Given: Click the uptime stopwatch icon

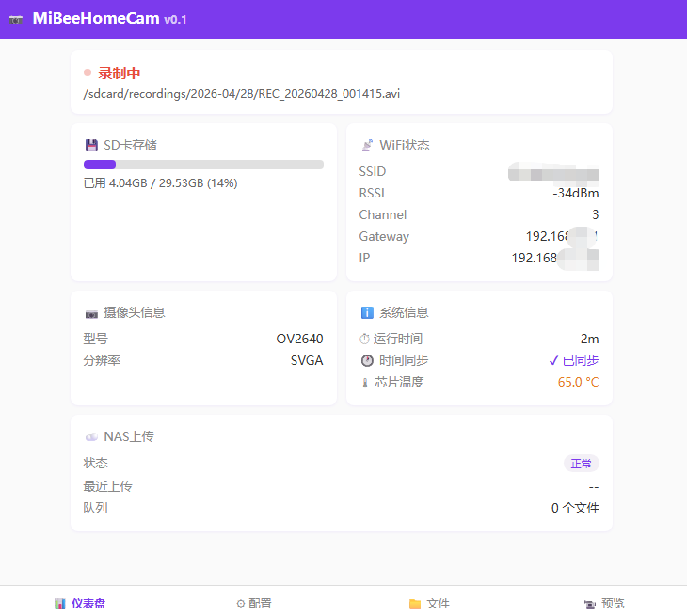Looking at the screenshot, I should pos(364,339).
